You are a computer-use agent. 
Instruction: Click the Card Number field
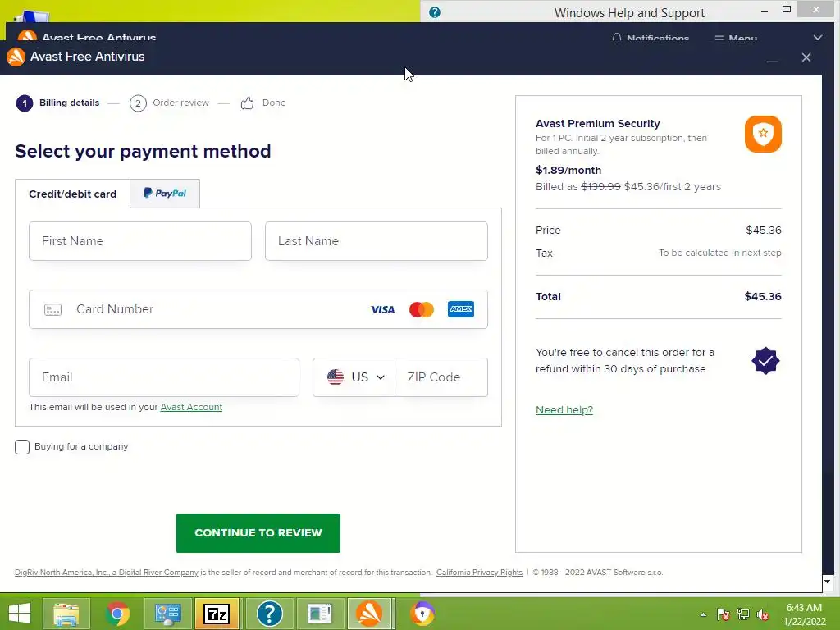pos(258,309)
